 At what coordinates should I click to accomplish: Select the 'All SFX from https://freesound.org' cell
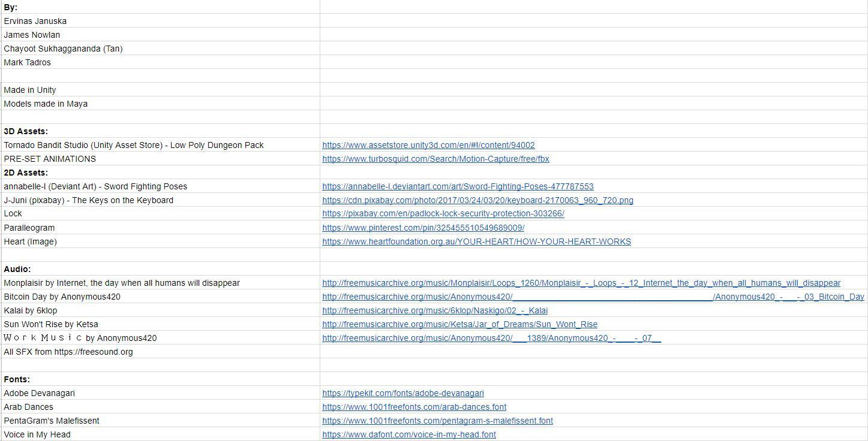[161, 352]
